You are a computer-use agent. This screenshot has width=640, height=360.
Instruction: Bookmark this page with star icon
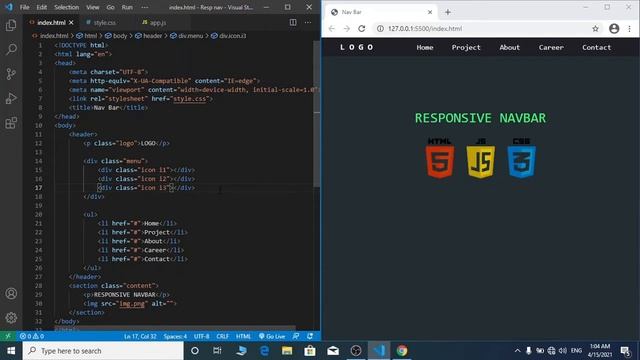point(596,29)
